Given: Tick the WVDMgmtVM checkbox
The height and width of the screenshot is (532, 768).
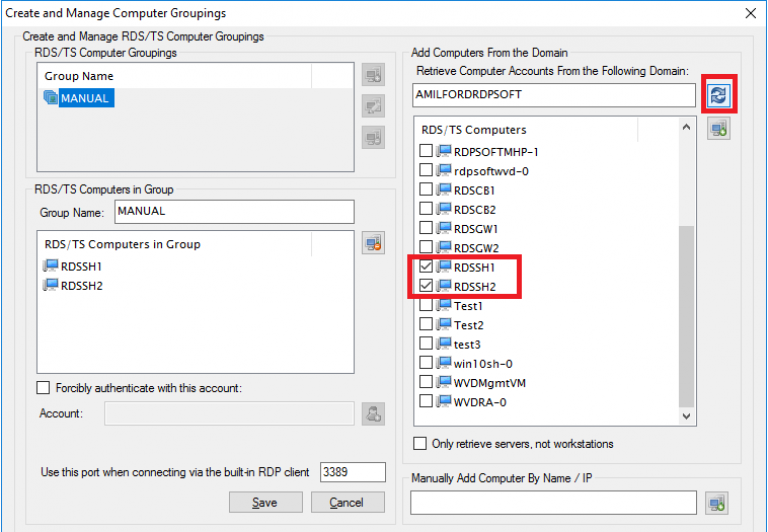Looking at the screenshot, I should [426, 382].
